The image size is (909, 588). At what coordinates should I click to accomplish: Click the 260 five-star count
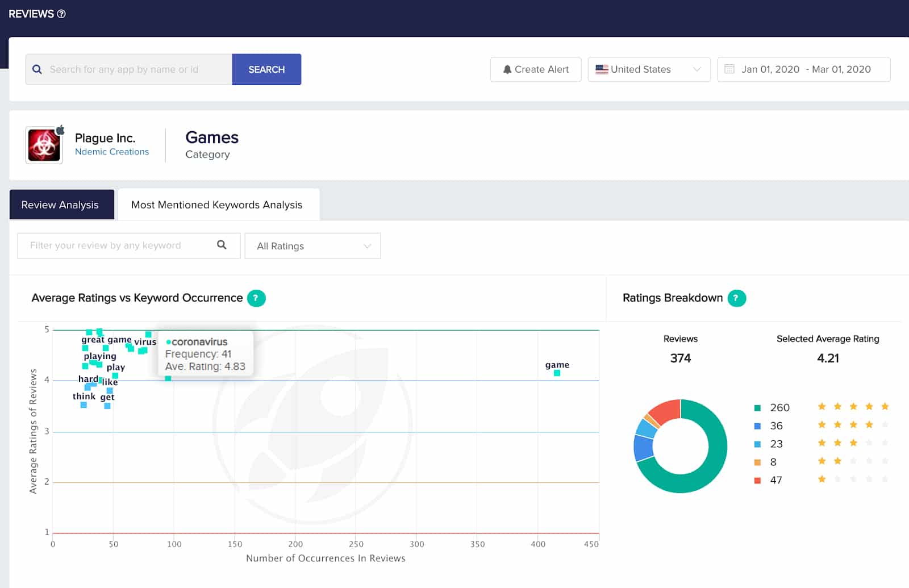click(779, 407)
